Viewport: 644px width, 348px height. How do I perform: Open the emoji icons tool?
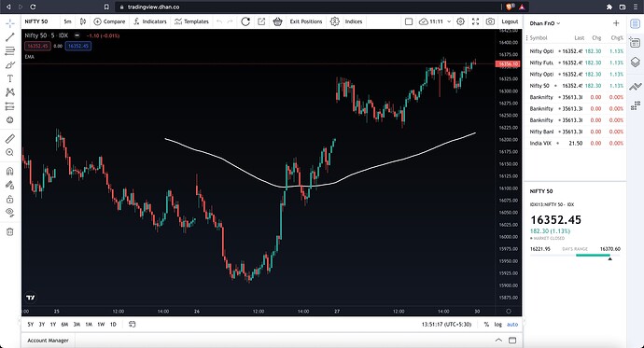[10, 119]
